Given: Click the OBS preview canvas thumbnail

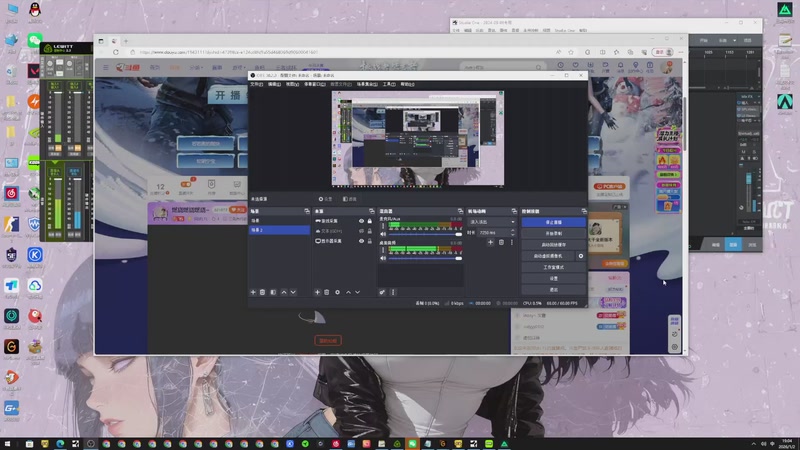Looking at the screenshot, I should tap(417, 138).
